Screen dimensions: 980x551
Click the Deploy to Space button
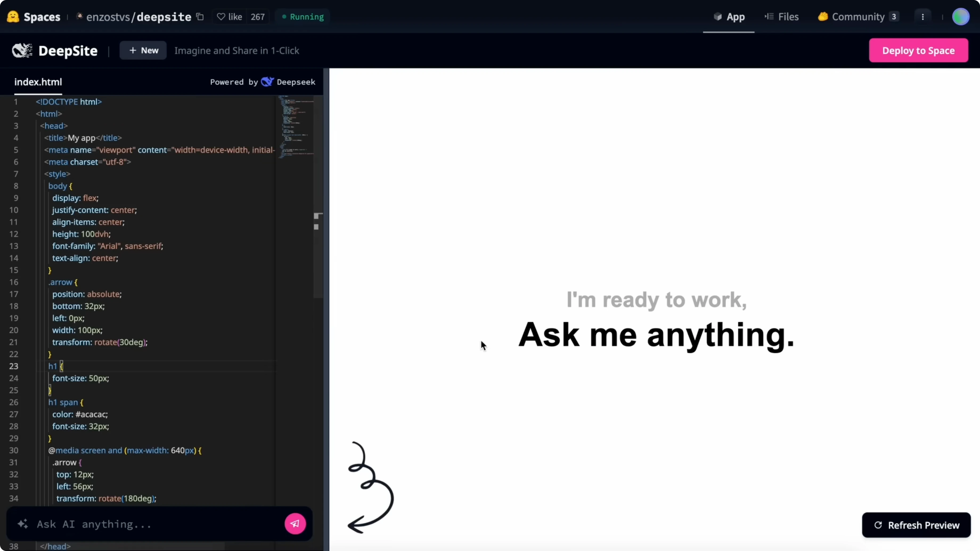tap(918, 50)
